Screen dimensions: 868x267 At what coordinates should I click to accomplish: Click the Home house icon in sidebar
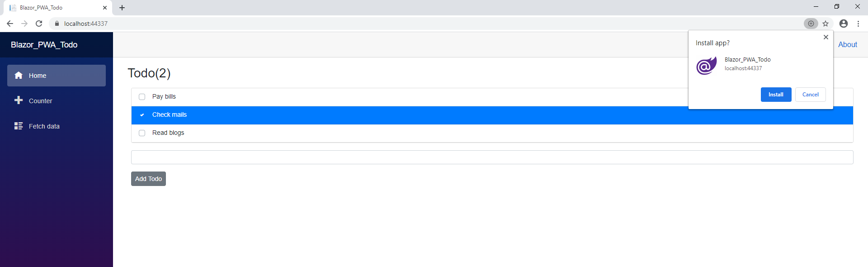tap(19, 76)
